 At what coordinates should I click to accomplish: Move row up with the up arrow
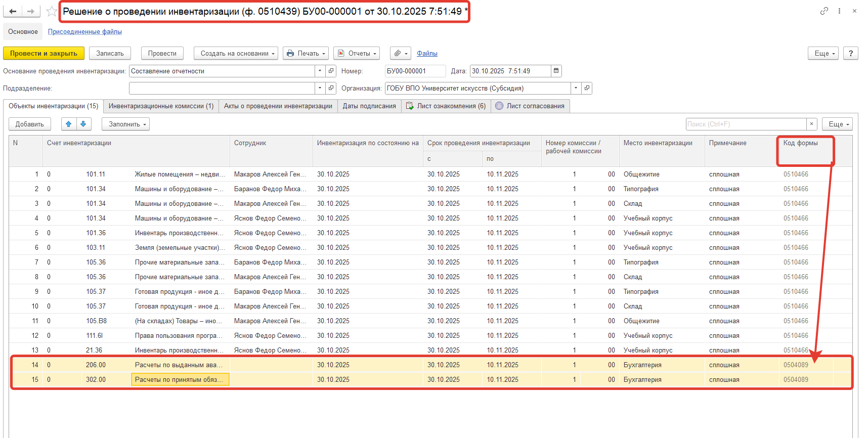pyautogui.click(x=69, y=124)
